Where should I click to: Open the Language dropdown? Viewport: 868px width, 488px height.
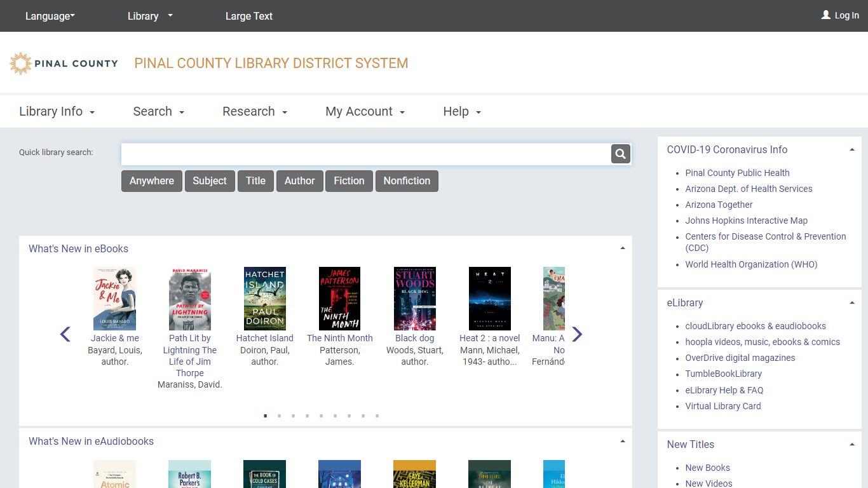point(50,16)
